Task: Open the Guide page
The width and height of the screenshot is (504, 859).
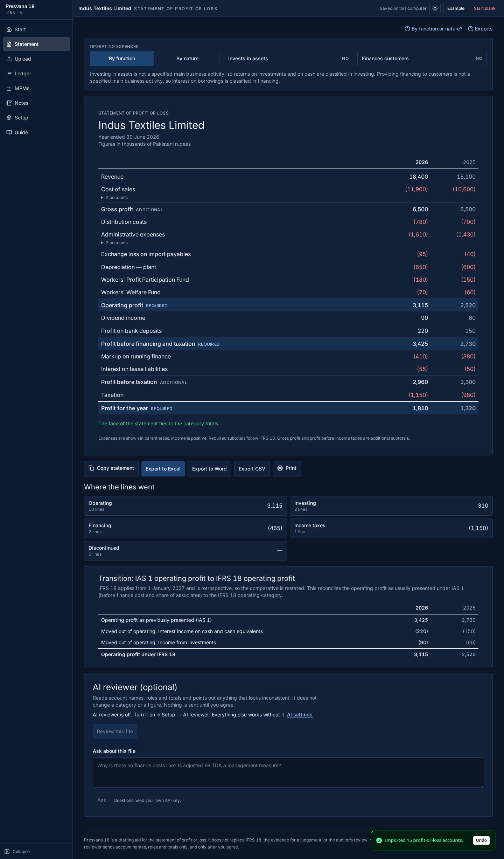Action: pyautogui.click(x=36, y=132)
